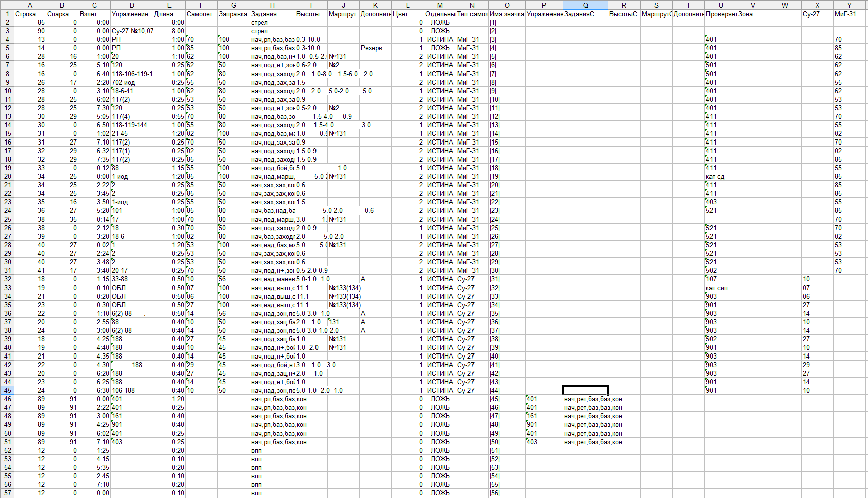
Task: Click the 'Маршрут' header cell
Action: (343, 14)
